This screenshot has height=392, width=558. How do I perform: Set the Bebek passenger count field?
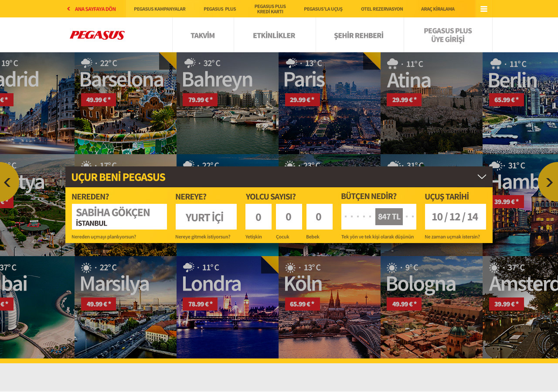[320, 216]
